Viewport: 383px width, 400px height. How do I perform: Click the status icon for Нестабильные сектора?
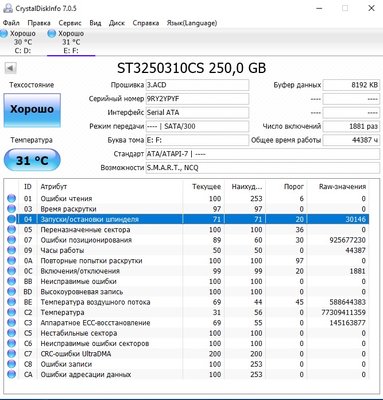(11, 333)
